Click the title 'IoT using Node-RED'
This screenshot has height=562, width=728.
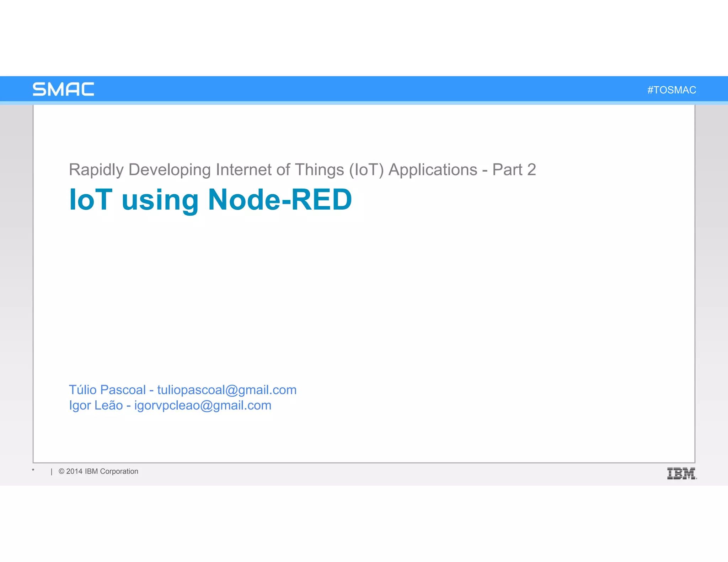[x=210, y=200]
